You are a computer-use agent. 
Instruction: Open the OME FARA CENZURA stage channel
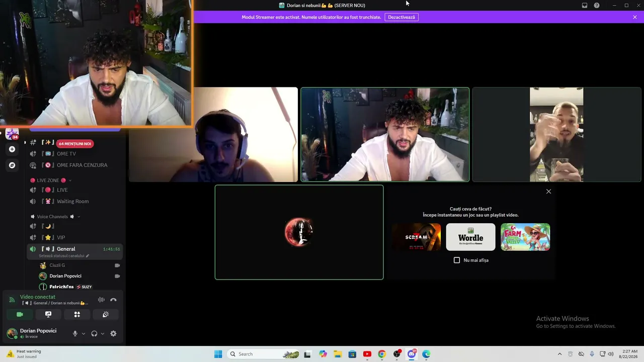[x=75, y=165]
